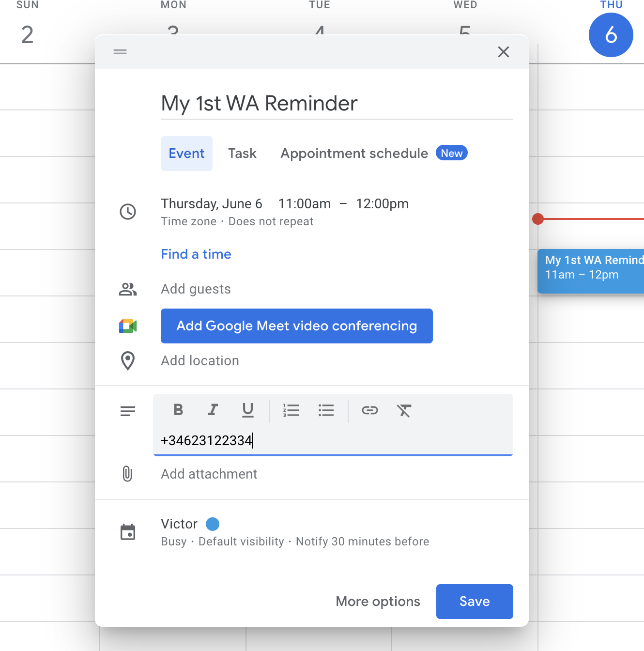Insert a numbered list
Image resolution: width=644 pixels, height=651 pixels.
point(291,410)
